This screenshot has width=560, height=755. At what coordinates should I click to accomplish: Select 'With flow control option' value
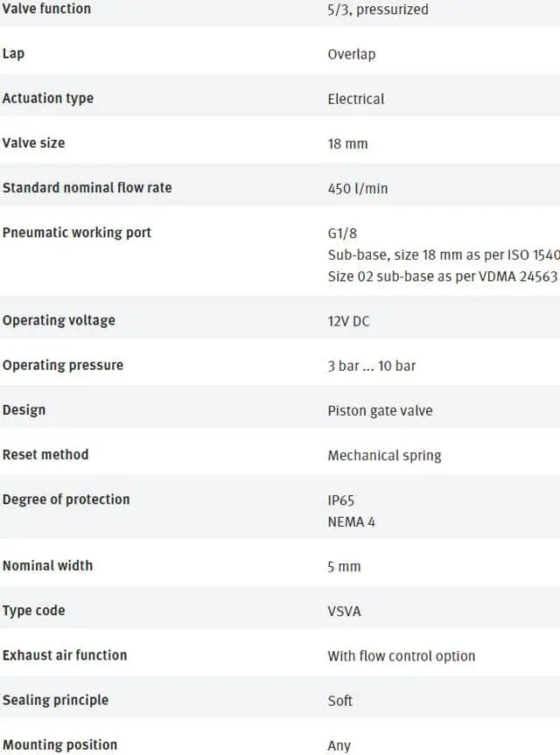click(401, 655)
